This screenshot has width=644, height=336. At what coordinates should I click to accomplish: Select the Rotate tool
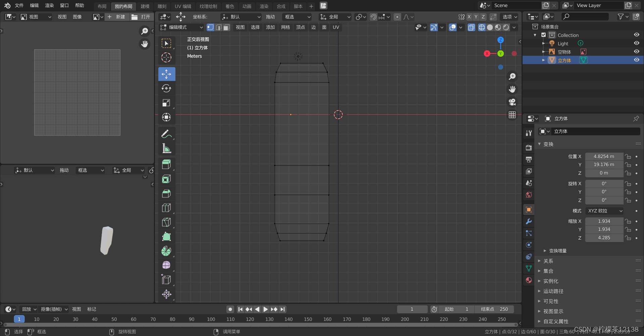pos(167,89)
